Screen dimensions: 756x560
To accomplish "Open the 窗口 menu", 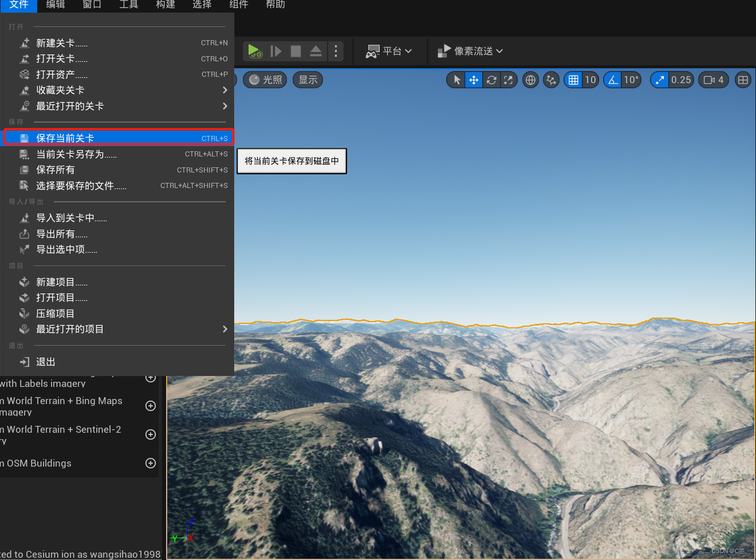I will click(92, 5).
